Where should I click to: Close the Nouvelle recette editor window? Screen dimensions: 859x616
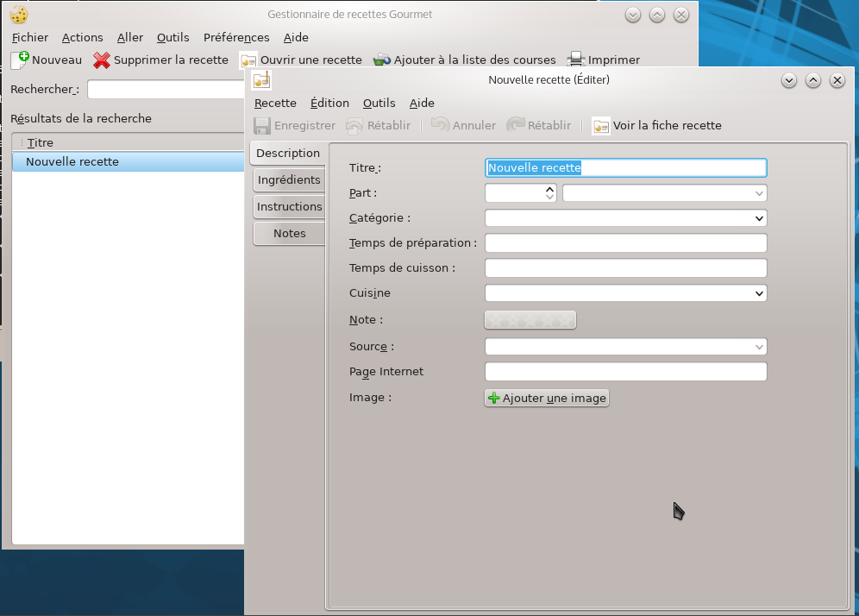837,80
